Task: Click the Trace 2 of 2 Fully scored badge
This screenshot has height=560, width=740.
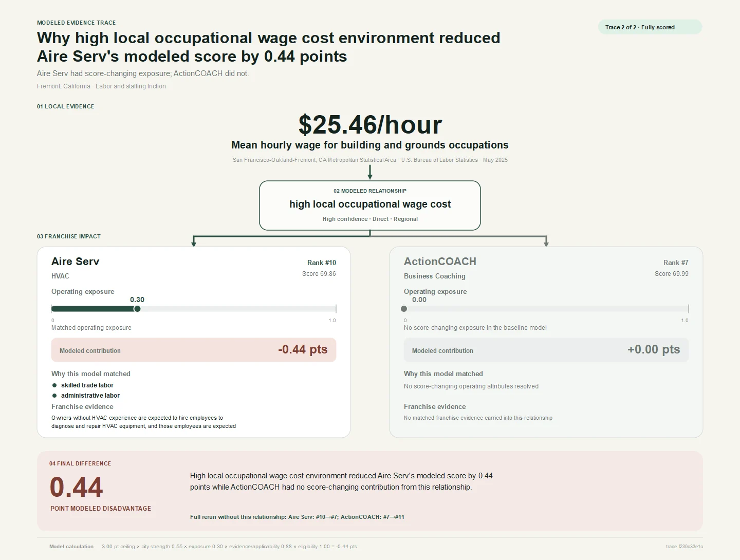Action: tap(650, 27)
